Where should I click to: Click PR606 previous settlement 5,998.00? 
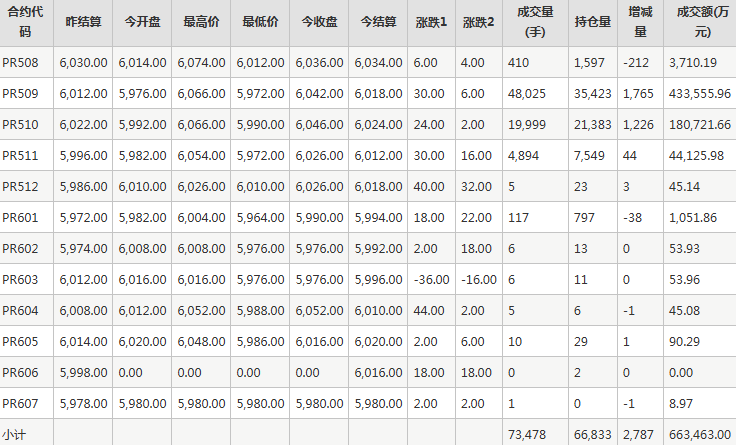point(83,372)
